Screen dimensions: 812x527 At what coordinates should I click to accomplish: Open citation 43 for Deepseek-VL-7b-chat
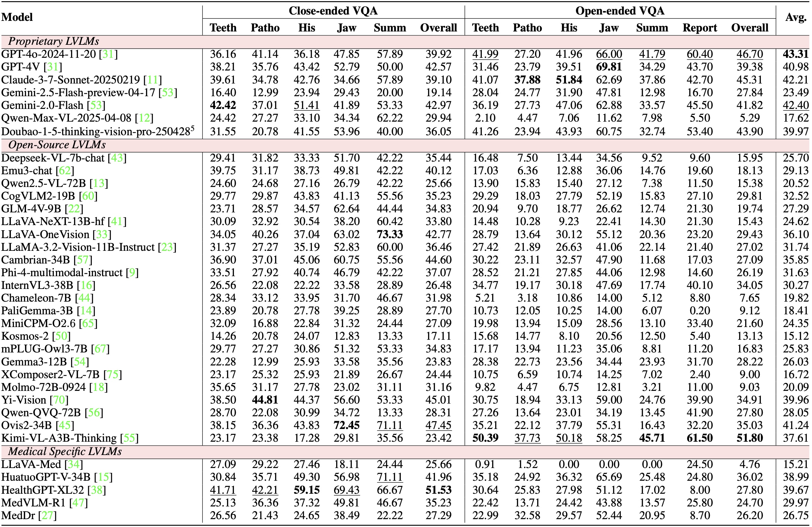point(117,158)
